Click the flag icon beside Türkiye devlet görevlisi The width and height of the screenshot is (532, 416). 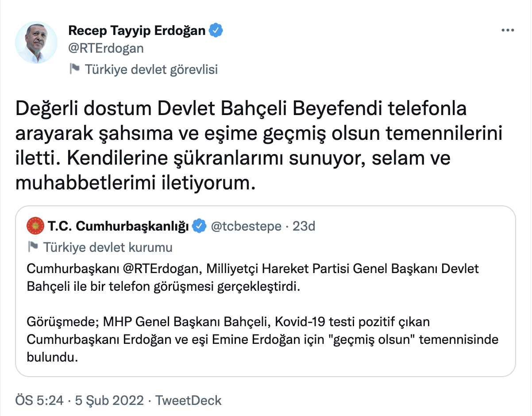(74, 69)
